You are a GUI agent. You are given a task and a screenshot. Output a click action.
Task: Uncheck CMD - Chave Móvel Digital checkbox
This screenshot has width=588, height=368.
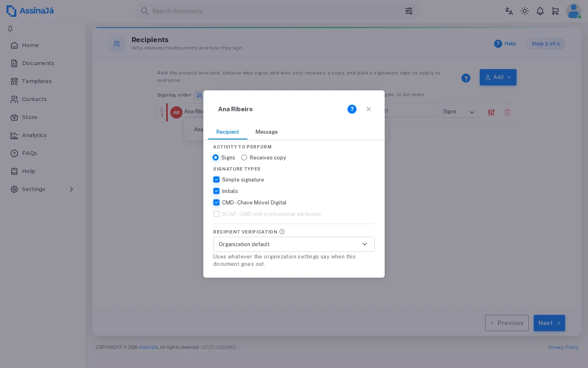(216, 202)
